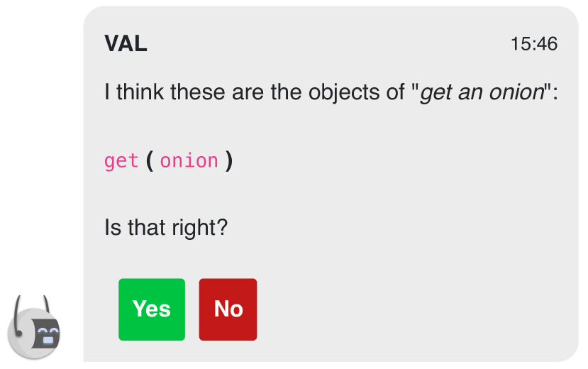The height and width of the screenshot is (369, 588).
Task: Click the robot avatar's blue mouth
Action: pos(48,340)
